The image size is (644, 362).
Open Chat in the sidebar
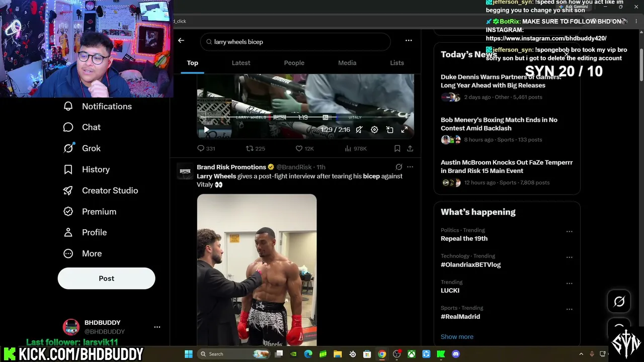[82, 127]
